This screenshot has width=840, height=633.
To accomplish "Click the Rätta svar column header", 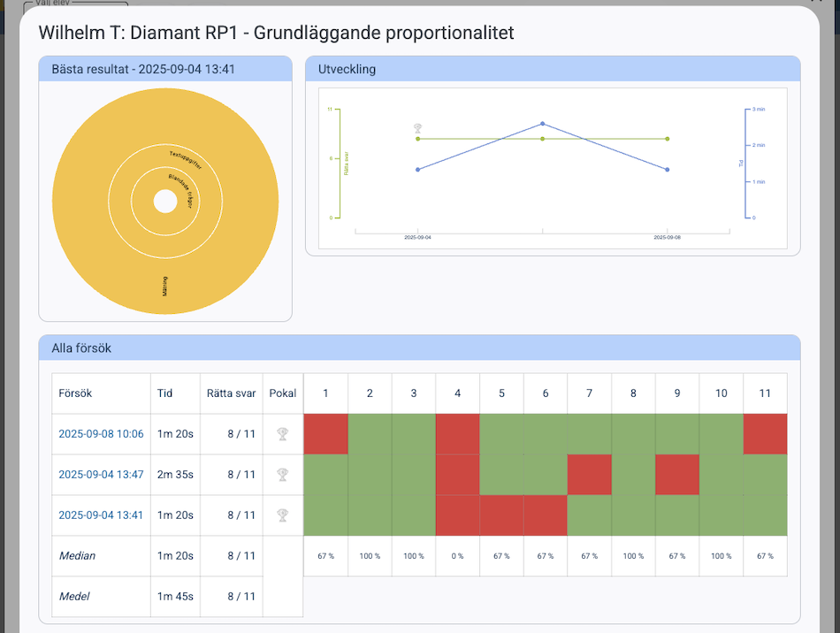I will coord(231,393).
